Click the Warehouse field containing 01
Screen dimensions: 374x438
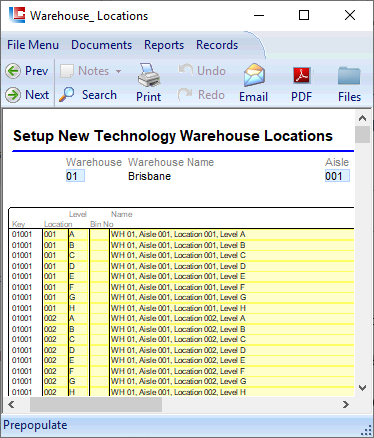75,176
